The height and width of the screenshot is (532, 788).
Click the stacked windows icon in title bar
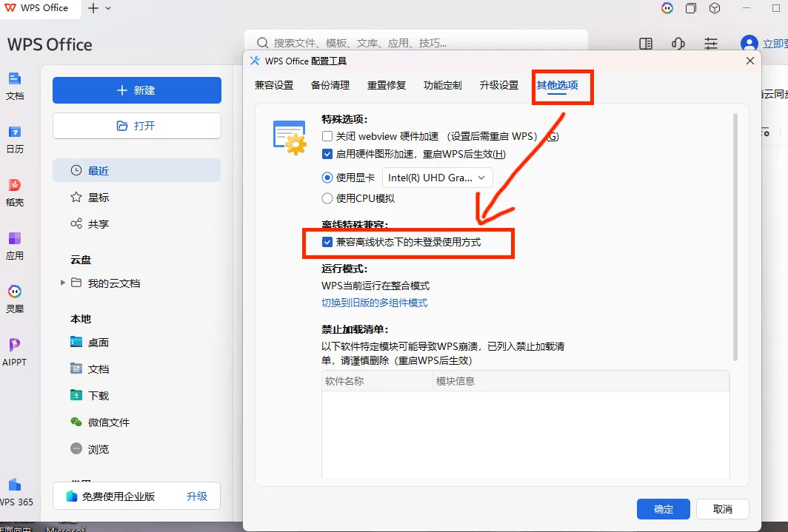(691, 8)
